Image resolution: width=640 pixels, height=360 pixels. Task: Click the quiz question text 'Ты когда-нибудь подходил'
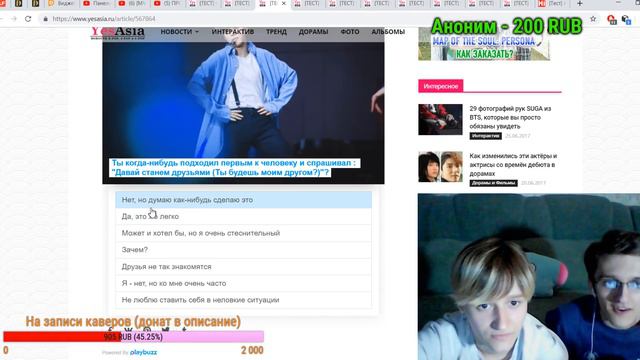233,167
